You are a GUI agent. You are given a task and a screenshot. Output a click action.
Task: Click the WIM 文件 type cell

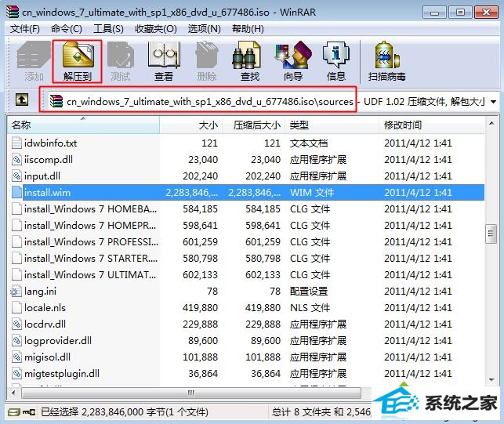point(312,192)
